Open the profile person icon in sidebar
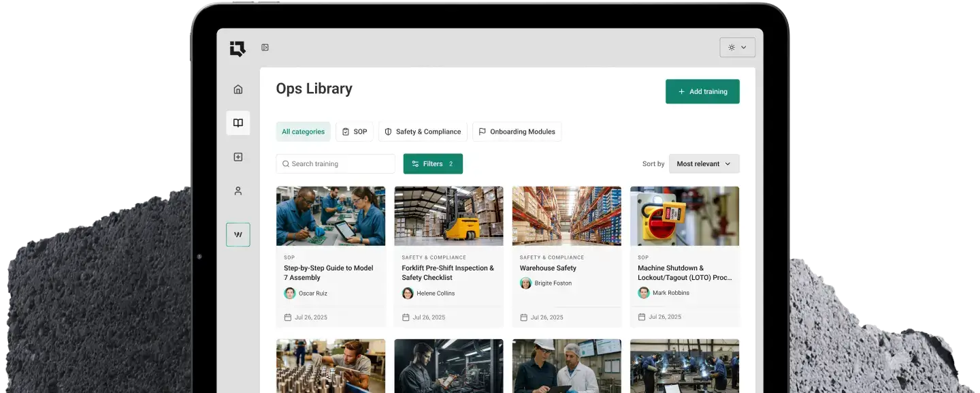This screenshot has height=393, width=980. click(238, 191)
